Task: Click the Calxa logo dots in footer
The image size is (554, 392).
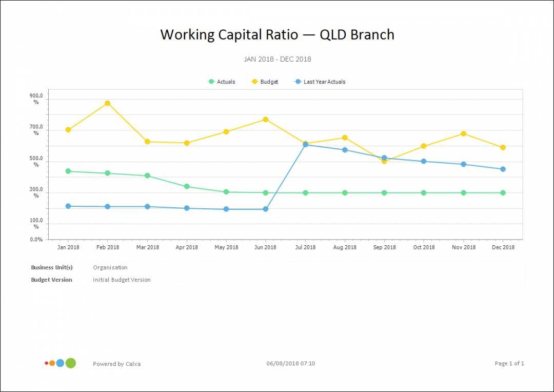Action: click(61, 363)
